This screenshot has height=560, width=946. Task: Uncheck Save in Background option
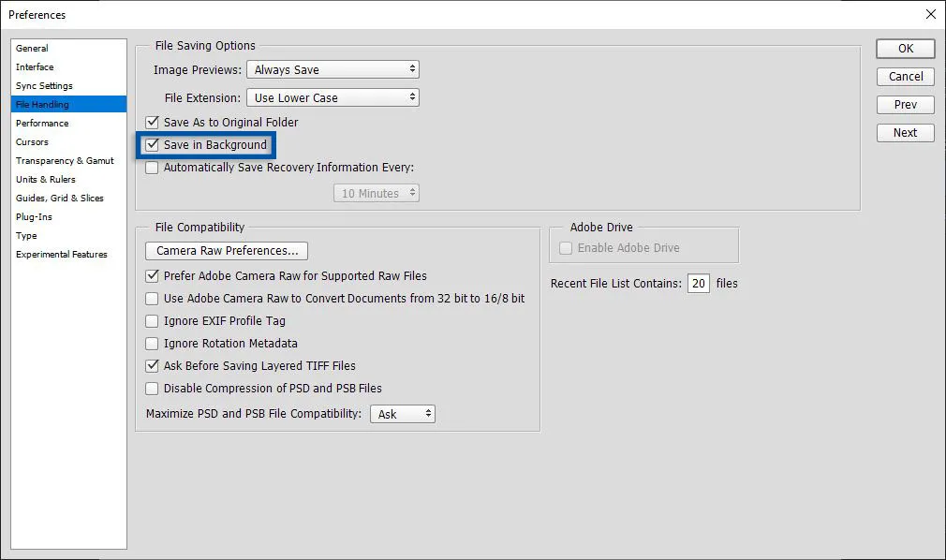pyautogui.click(x=153, y=145)
